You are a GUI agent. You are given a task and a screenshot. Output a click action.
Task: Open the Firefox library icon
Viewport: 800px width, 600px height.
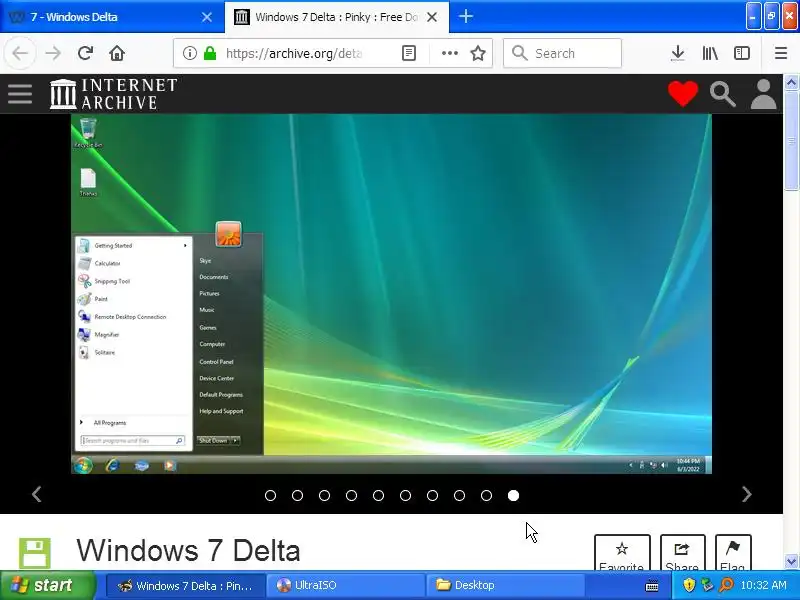click(710, 53)
